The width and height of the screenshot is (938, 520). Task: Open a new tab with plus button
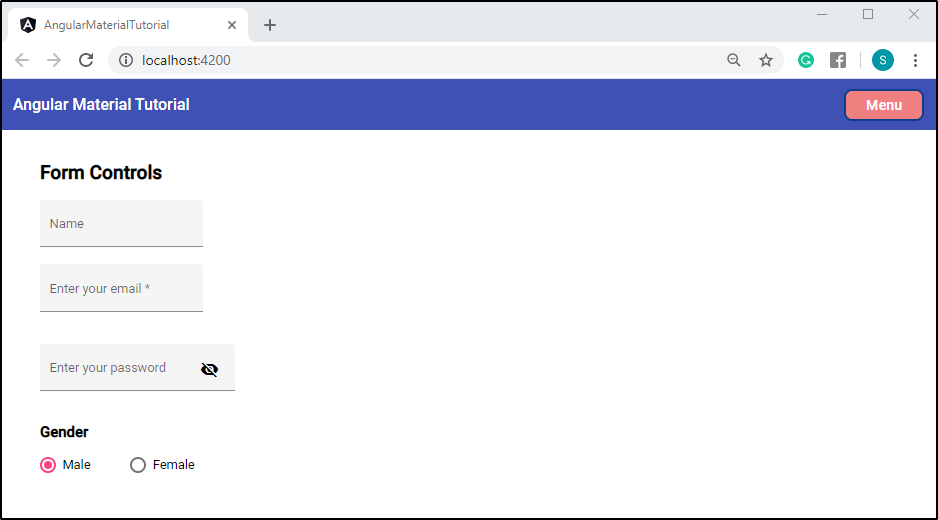point(270,25)
